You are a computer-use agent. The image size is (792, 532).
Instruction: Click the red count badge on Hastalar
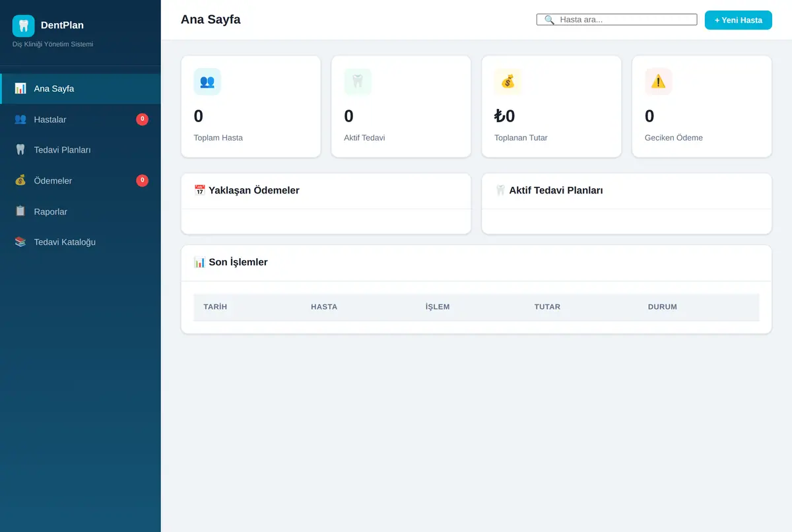pyautogui.click(x=142, y=119)
